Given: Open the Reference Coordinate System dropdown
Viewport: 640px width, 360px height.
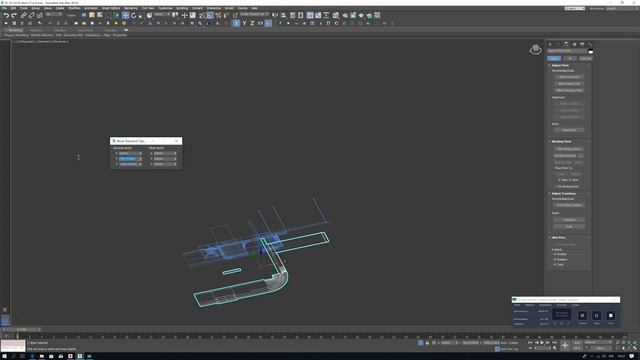Looking at the screenshot, I should coord(162,15).
